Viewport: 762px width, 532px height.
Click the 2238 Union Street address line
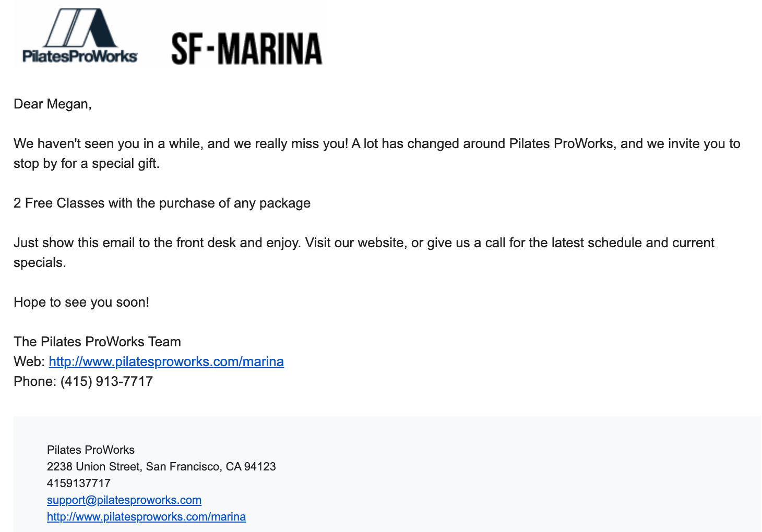pos(161,466)
